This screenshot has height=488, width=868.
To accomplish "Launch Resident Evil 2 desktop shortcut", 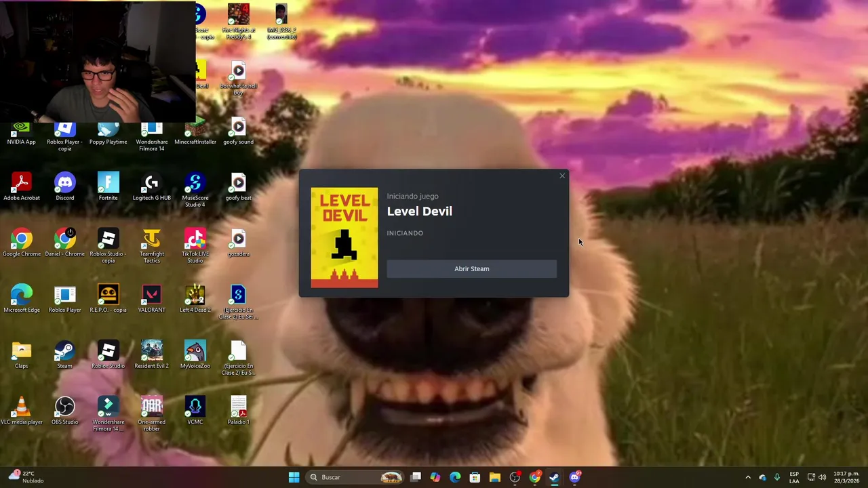I will (152, 356).
